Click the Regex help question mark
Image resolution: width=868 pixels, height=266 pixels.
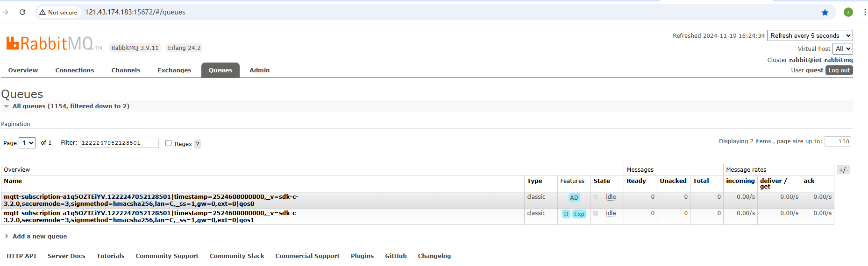198,144
